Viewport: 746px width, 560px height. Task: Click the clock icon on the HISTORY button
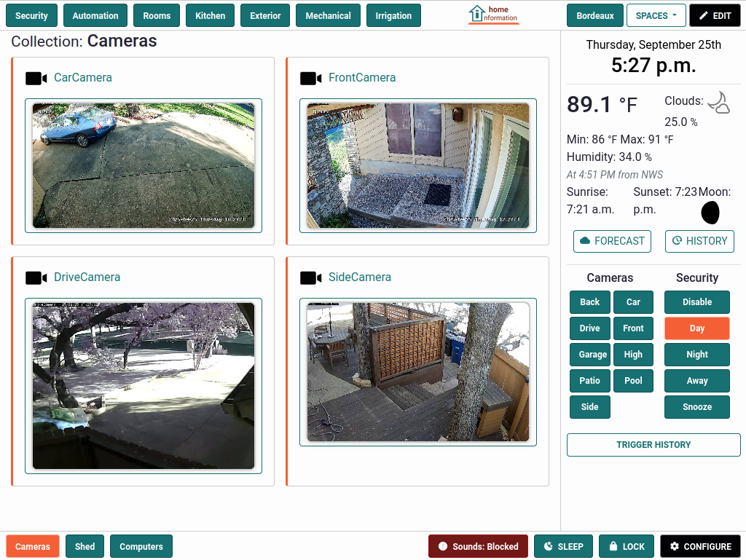678,241
